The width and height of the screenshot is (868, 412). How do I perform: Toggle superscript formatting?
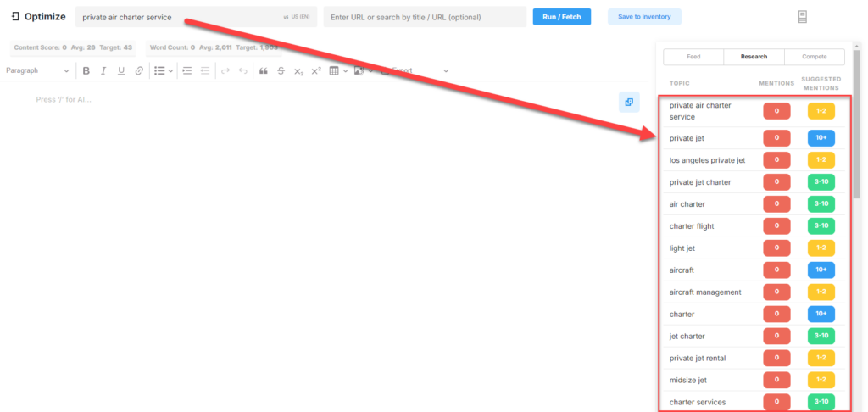316,71
